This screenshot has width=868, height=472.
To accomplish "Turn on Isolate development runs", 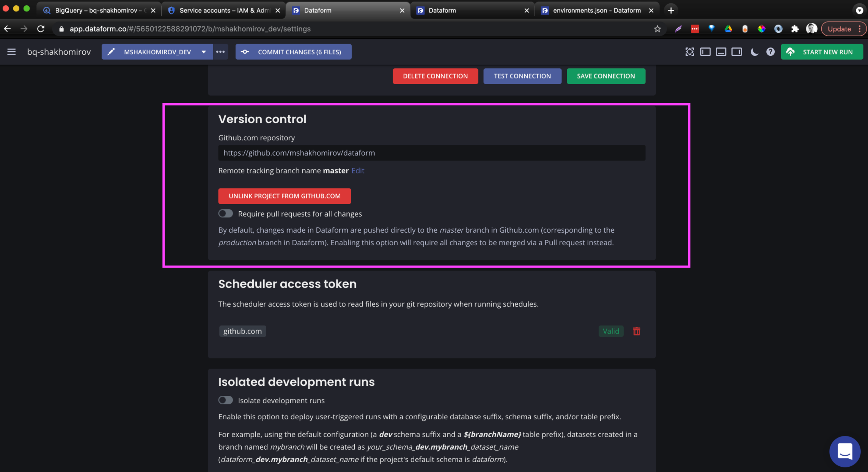I will 226,400.
